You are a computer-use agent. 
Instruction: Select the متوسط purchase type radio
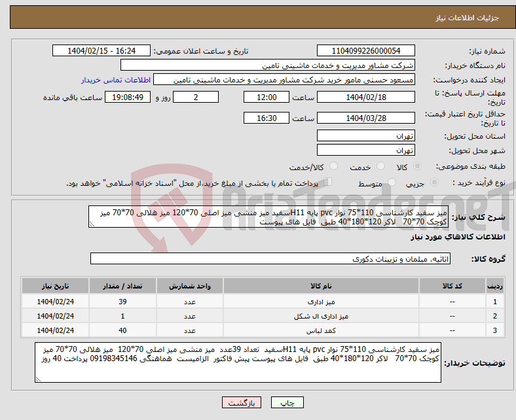click(392, 183)
